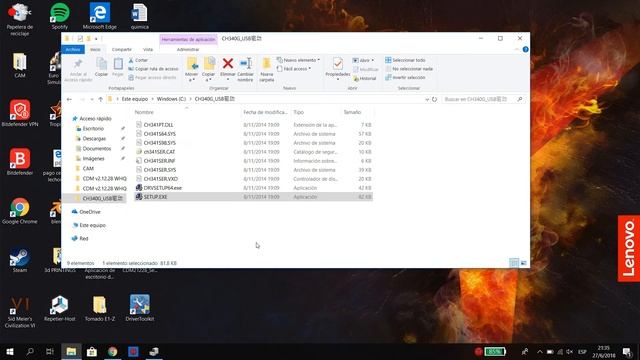The height and width of the screenshot is (360, 640).
Task: Click Copiar ruta de acceso
Action: pos(153,69)
